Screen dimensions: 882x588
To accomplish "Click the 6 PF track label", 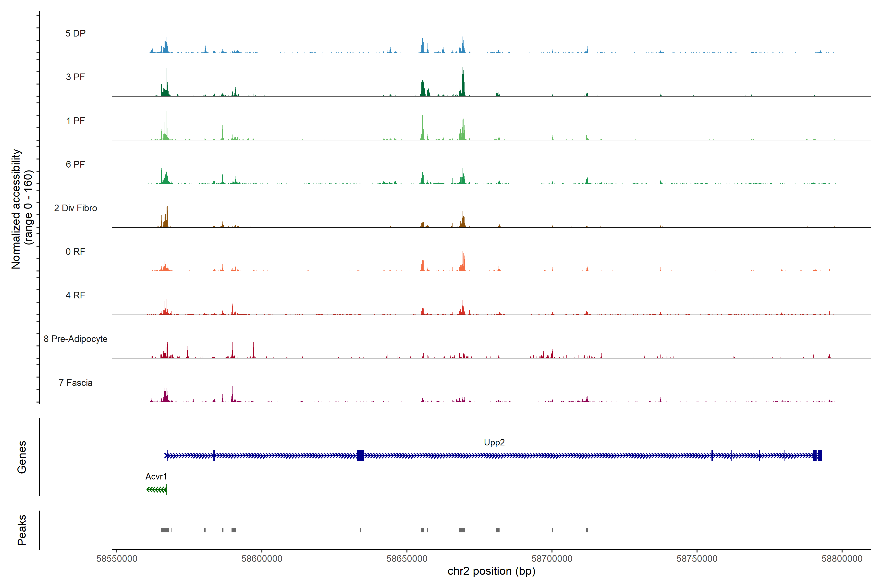I will (x=75, y=164).
